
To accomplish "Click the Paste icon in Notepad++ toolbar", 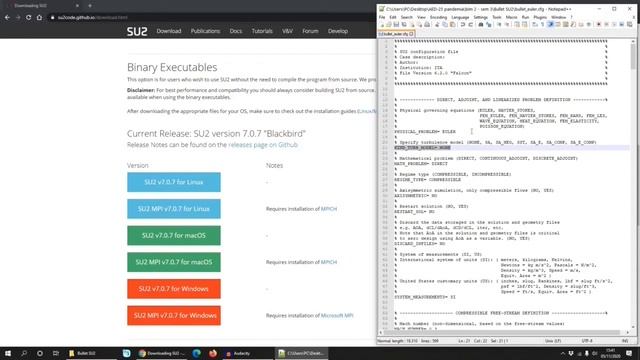I will point(453,24).
